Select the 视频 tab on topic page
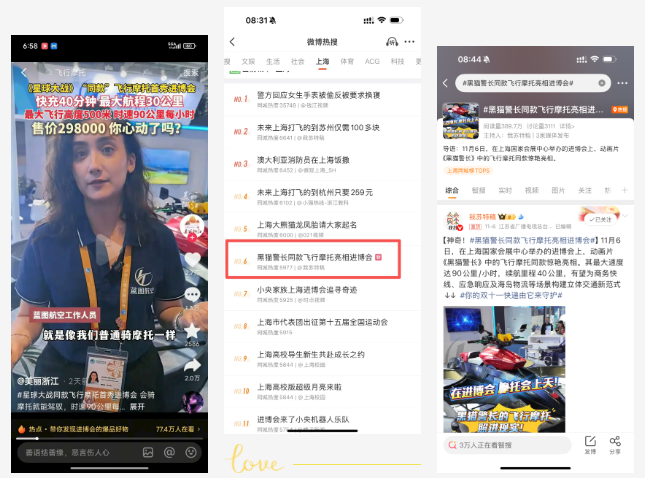Screen dimensions: 645x478 [x=531, y=190]
